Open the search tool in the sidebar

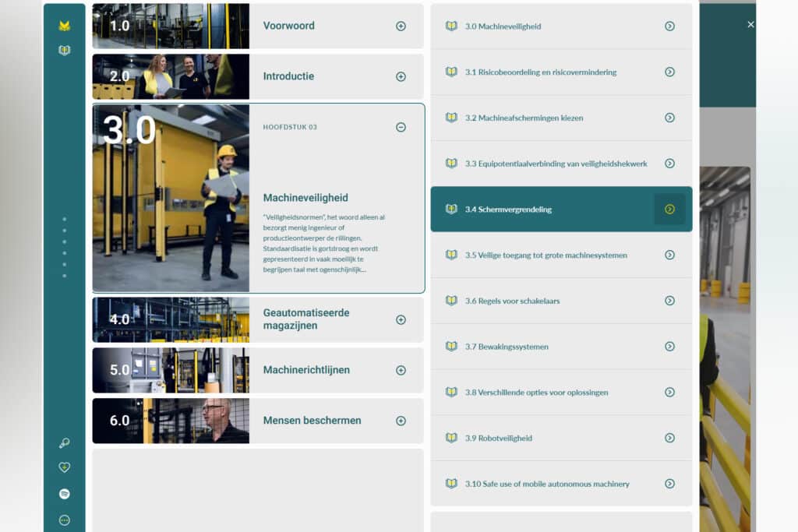click(65, 442)
